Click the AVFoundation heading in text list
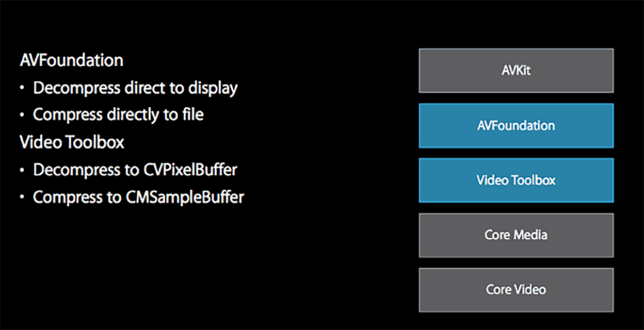This screenshot has width=644, height=330. pyautogui.click(x=71, y=60)
